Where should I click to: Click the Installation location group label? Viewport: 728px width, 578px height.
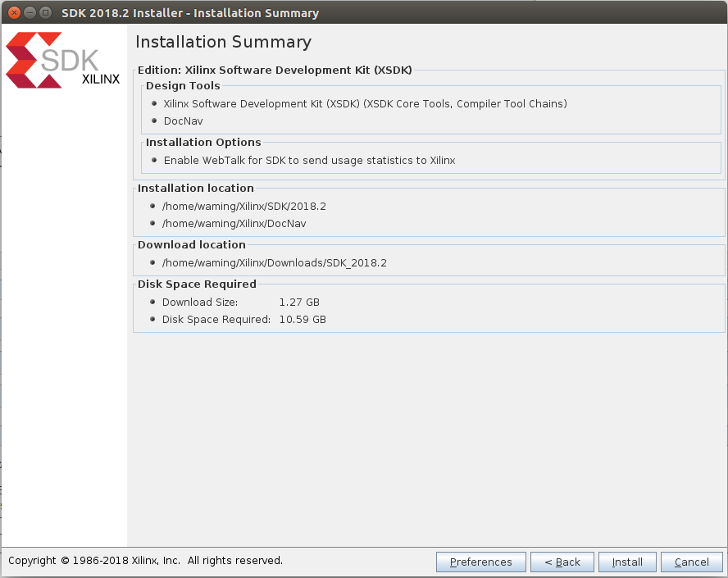click(x=195, y=188)
